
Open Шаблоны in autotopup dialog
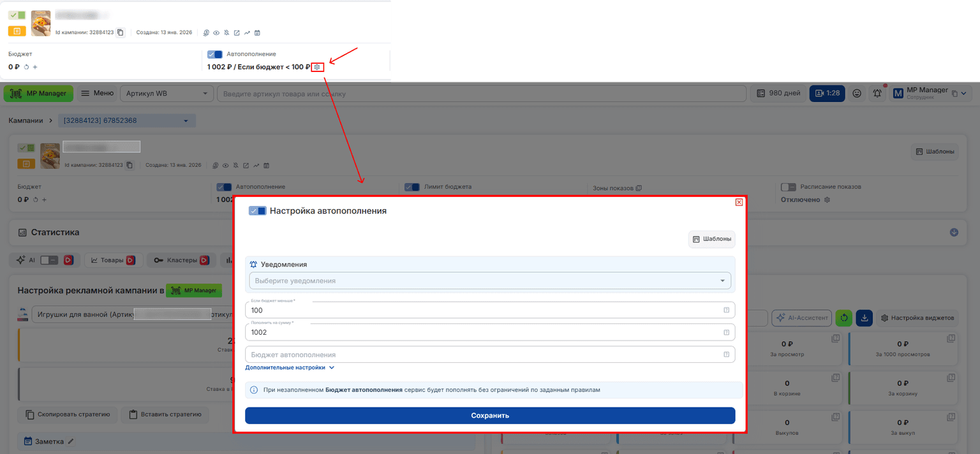click(712, 239)
